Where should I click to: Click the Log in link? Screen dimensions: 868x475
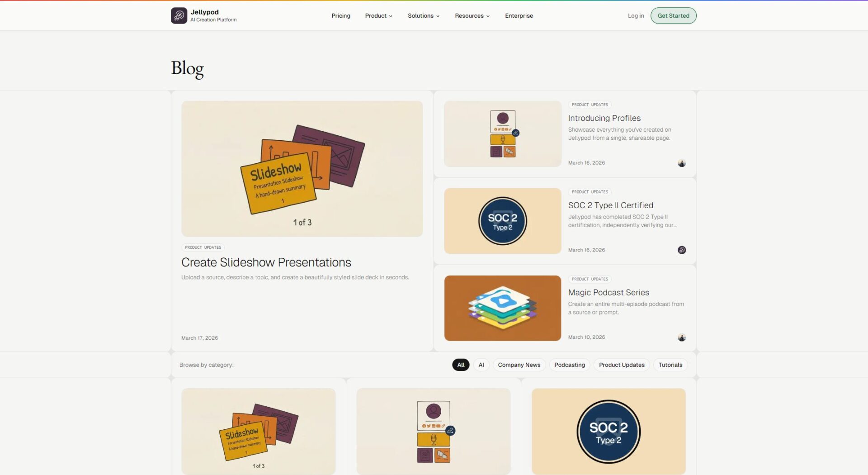coord(636,16)
